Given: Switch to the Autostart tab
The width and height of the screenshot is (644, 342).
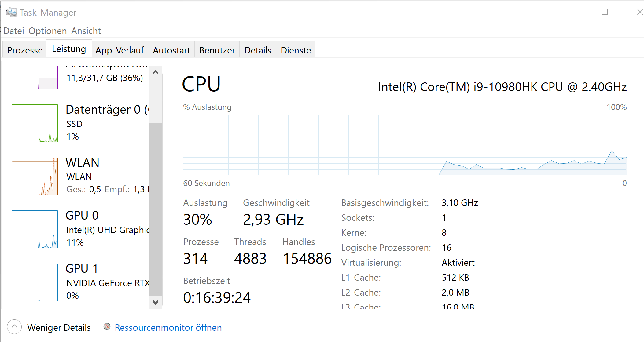Looking at the screenshot, I should pos(171,50).
